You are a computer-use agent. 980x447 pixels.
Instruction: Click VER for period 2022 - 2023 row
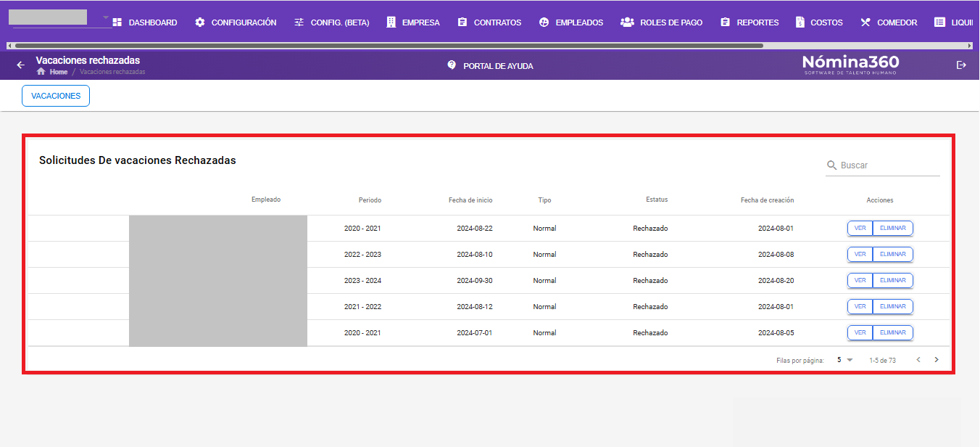pos(860,254)
